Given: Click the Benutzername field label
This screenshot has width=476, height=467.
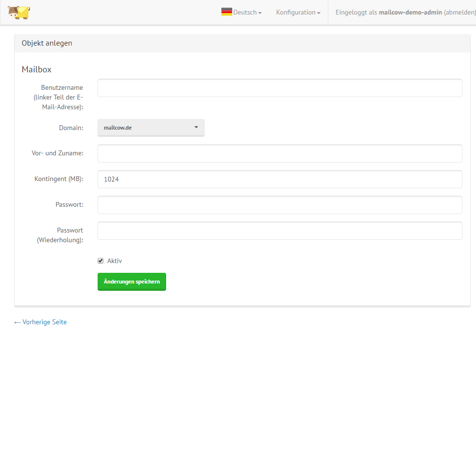Looking at the screenshot, I should [62, 88].
